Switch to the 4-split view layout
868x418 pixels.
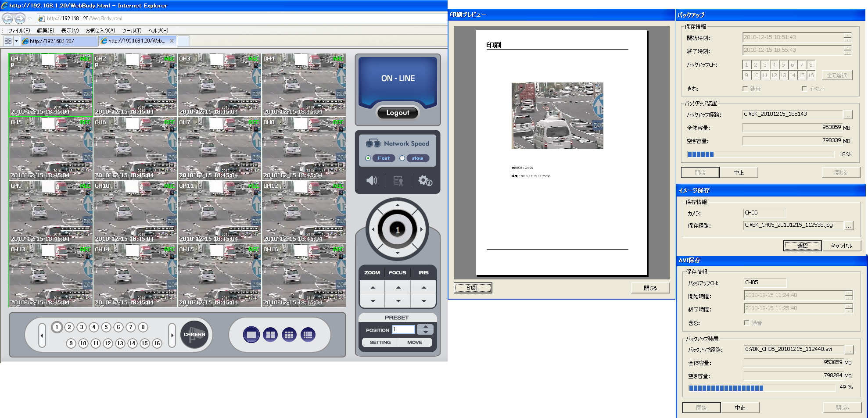coord(270,335)
